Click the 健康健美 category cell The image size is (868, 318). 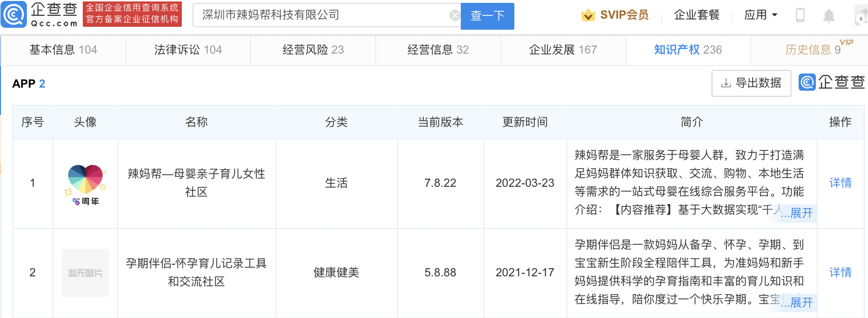click(336, 273)
